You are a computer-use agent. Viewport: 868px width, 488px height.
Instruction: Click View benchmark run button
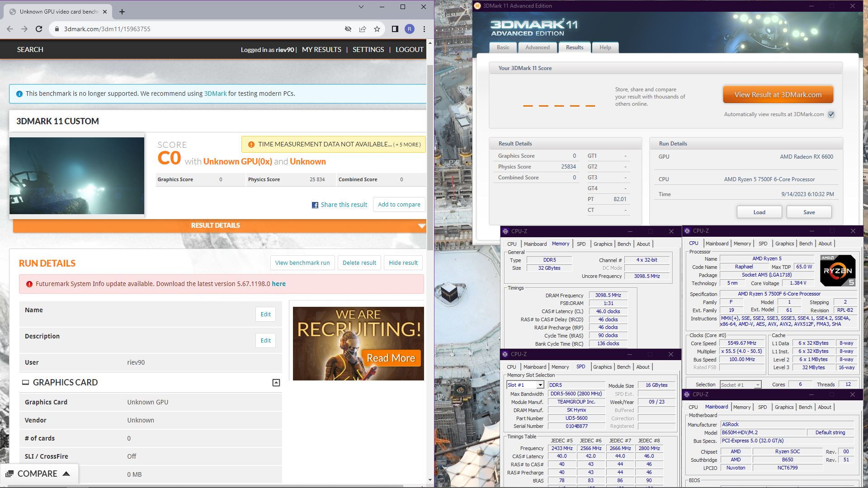coord(302,263)
